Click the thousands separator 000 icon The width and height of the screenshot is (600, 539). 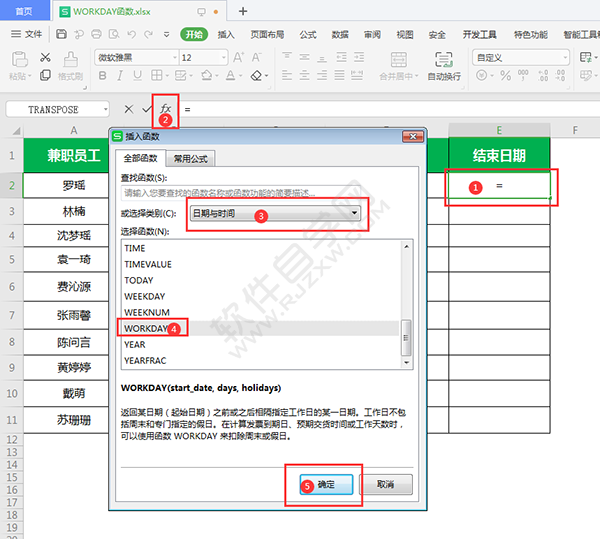pos(523,75)
